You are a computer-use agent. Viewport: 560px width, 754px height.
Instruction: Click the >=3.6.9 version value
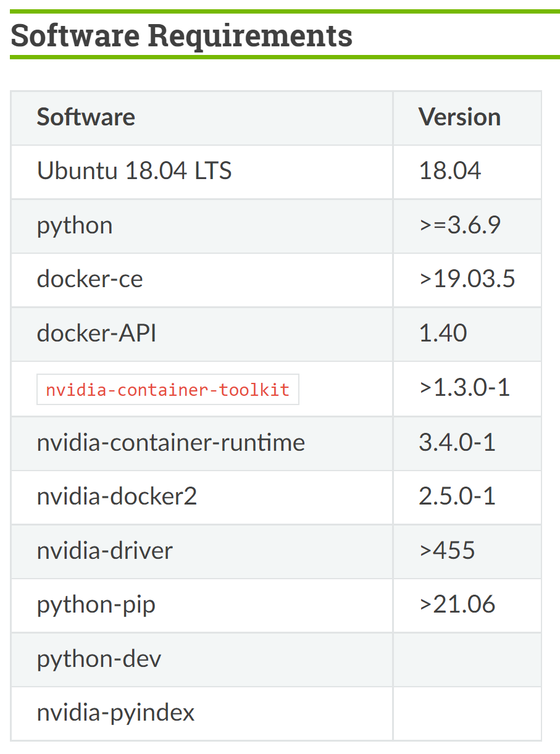(x=459, y=225)
